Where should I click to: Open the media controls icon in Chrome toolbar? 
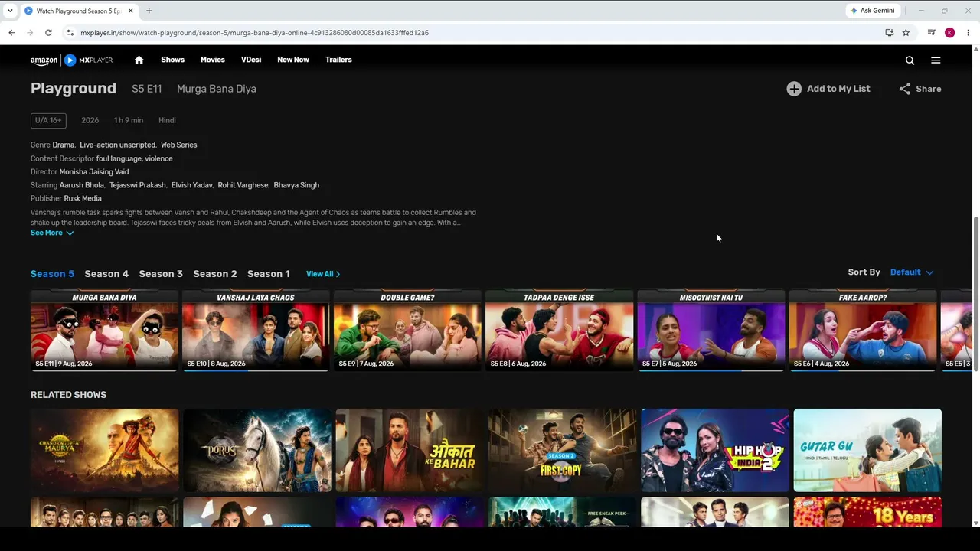(931, 33)
